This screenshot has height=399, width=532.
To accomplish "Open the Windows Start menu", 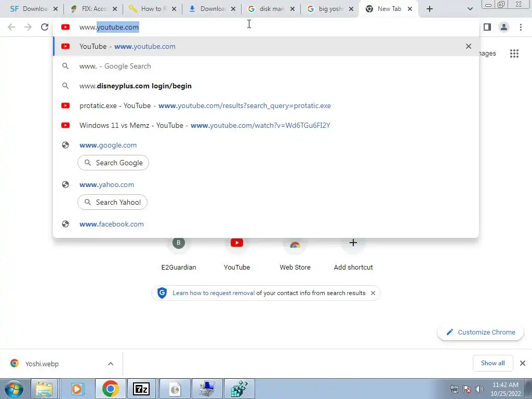I will [14, 389].
